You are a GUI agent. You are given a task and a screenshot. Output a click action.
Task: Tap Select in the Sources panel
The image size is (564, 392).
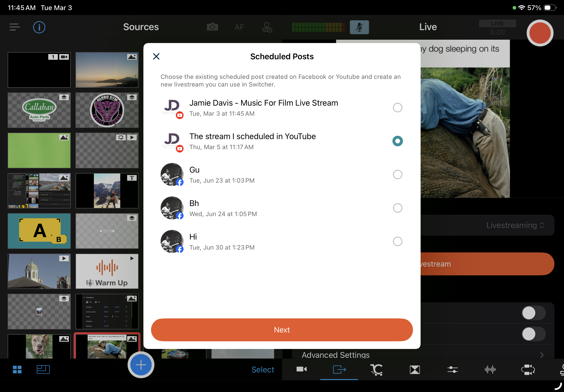pos(262,369)
